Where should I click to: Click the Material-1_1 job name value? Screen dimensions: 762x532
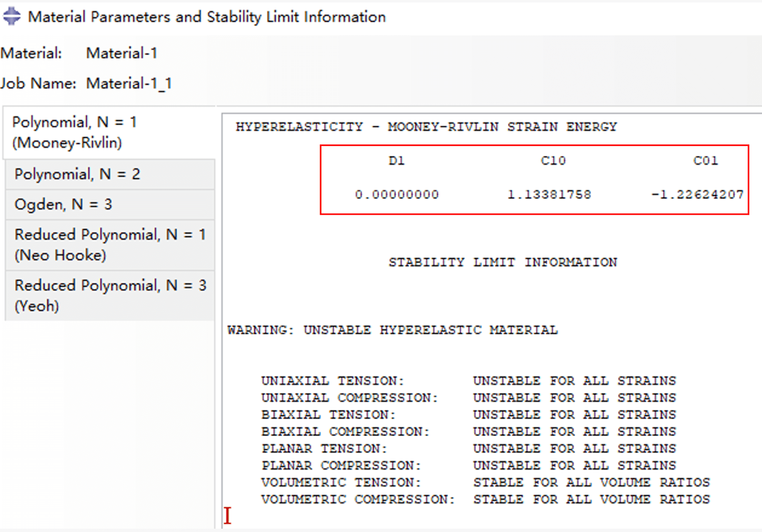click(129, 83)
